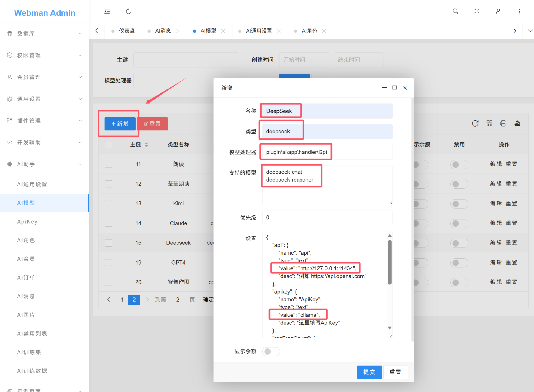Close the AI角色 tab
This screenshot has height=392, width=534.
[x=324, y=31]
